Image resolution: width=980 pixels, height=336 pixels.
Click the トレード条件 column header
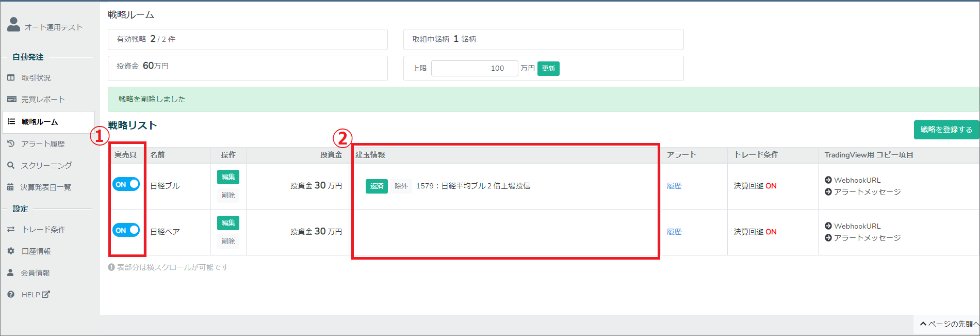click(x=756, y=155)
